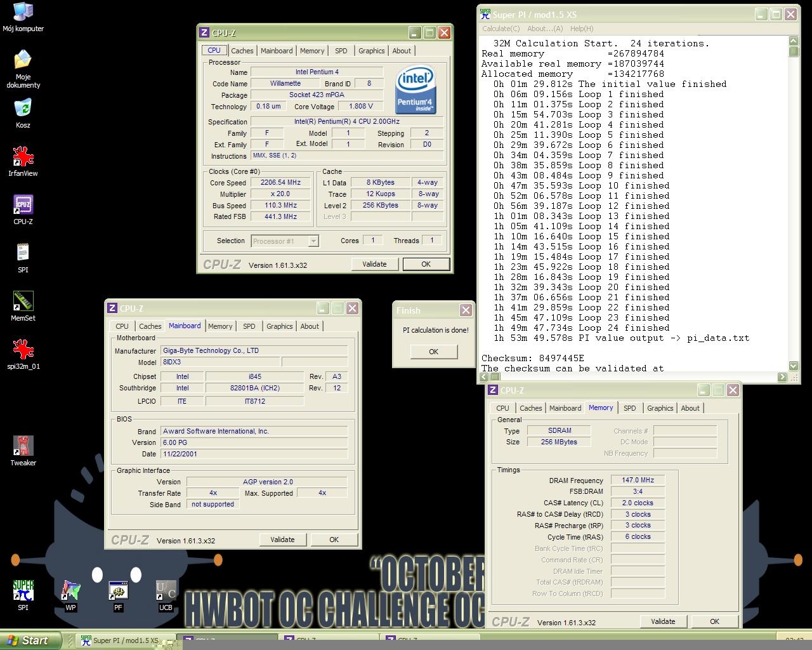Image resolution: width=812 pixels, height=650 pixels.
Task: Open About tab in the Memory window
Action: point(690,408)
